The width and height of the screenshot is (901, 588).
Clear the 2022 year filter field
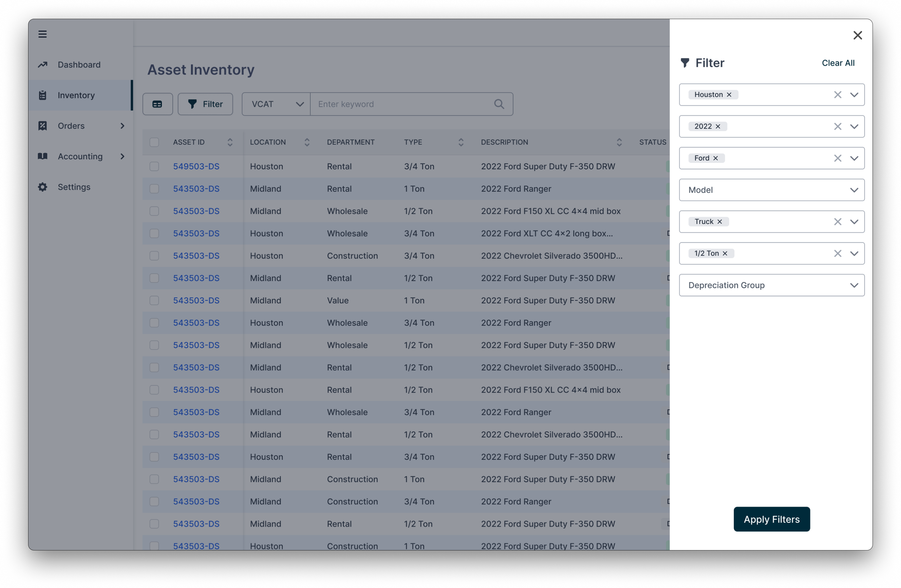(x=838, y=127)
